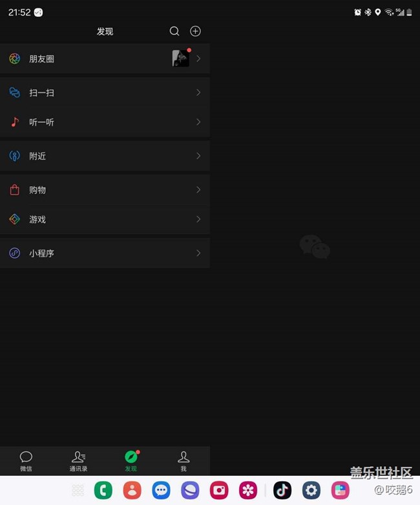This screenshot has height=505, width=420.
Task: Open the apps grid in taskbar
Action: click(x=78, y=490)
